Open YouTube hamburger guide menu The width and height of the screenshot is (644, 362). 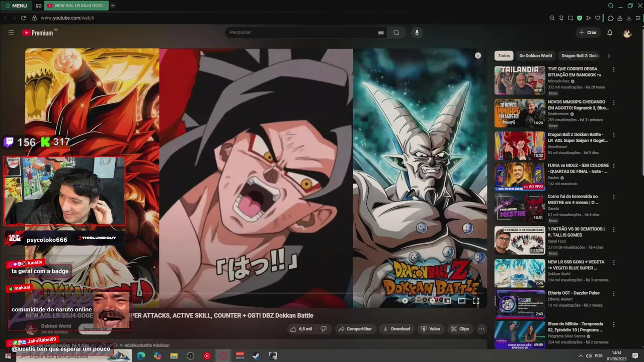pos(11,33)
